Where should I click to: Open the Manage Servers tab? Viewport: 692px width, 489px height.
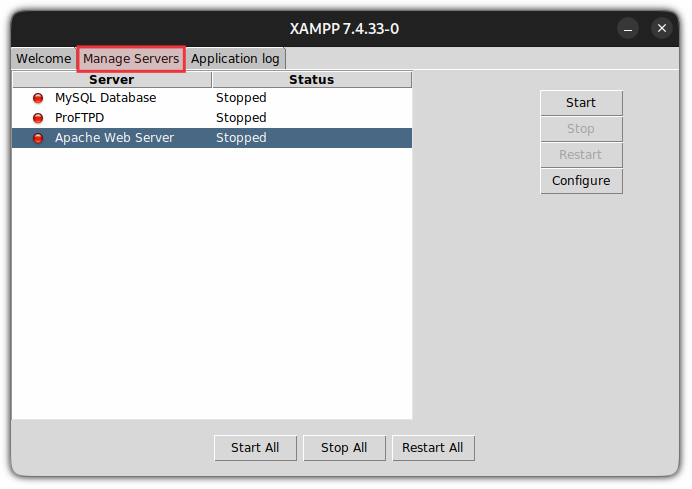tap(131, 59)
